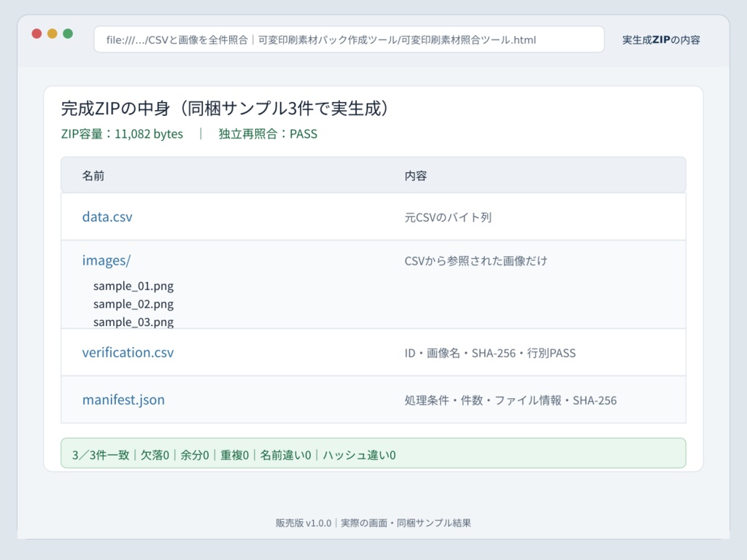Click the 完成ZIPの中身 heading

[225, 109]
